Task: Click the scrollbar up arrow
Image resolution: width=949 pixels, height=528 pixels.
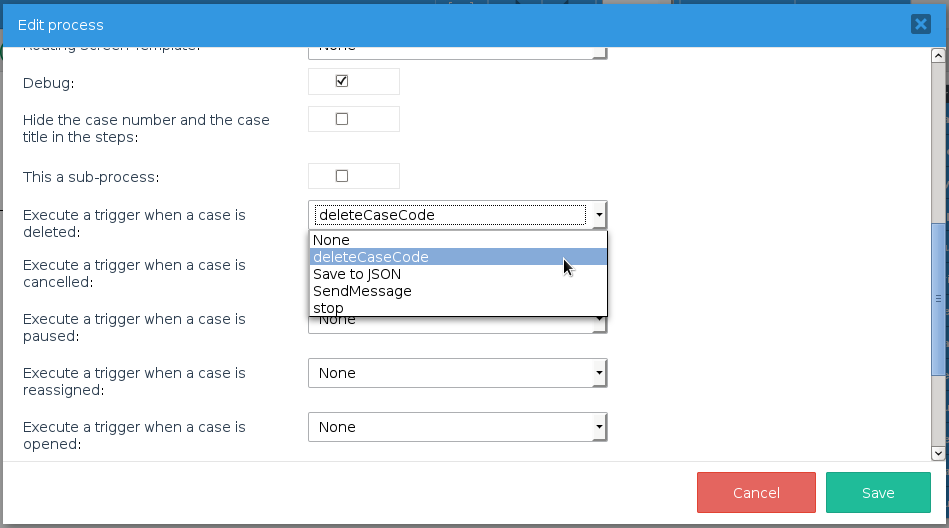Action: click(x=938, y=55)
